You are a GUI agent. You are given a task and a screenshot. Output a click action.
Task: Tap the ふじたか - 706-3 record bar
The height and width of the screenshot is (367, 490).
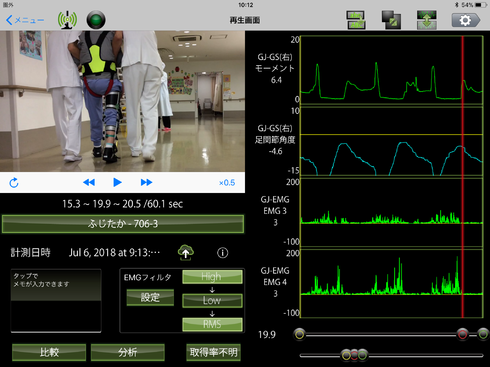(123, 224)
